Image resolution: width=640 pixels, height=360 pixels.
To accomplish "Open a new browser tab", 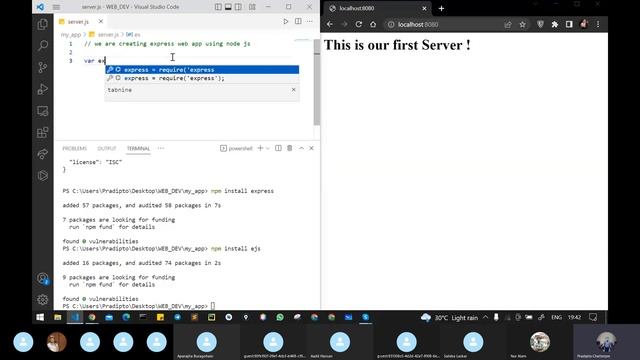I will [x=441, y=8].
